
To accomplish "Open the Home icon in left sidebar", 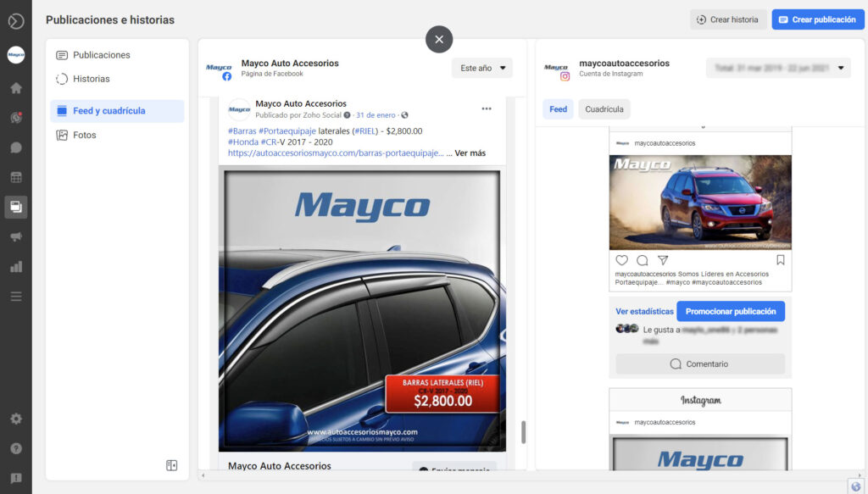I will tap(16, 88).
